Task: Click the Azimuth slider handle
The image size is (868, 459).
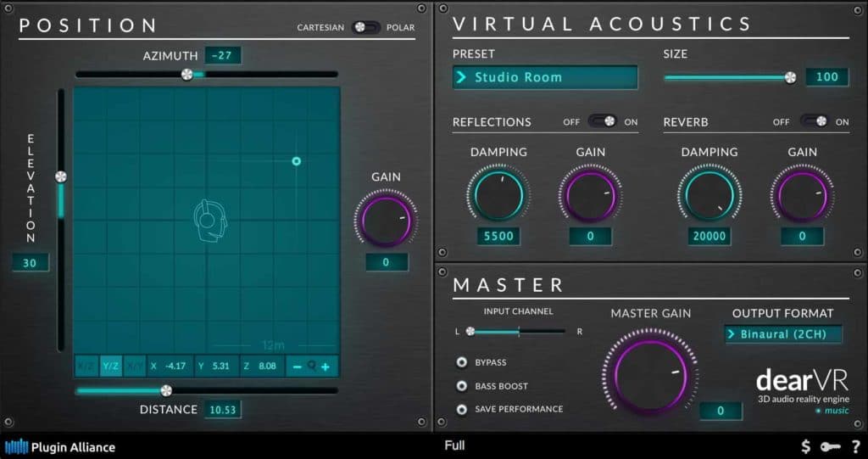Action: pos(187,75)
